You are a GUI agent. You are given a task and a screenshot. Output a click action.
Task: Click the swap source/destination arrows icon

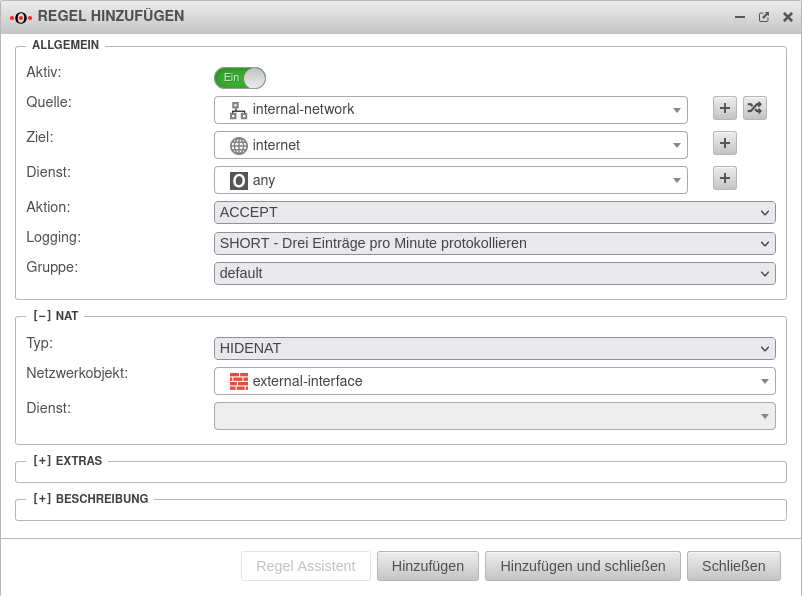tap(755, 108)
